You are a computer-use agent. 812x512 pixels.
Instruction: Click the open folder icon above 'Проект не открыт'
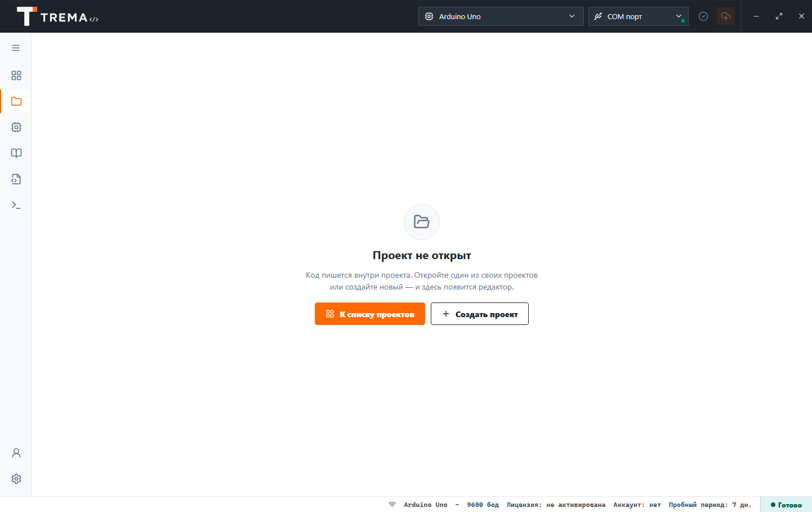click(x=422, y=222)
